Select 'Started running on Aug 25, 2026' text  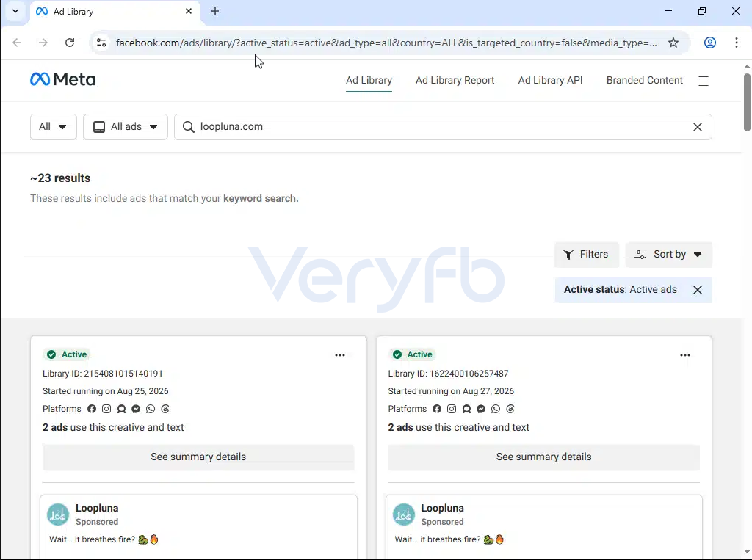[x=106, y=391]
